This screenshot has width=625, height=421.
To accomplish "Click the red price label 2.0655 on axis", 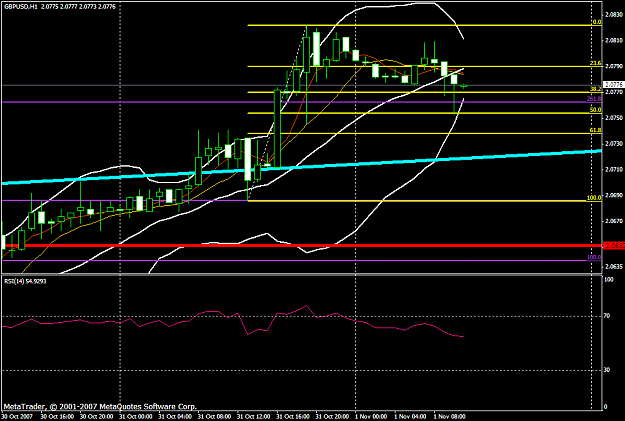I will tap(614, 246).
